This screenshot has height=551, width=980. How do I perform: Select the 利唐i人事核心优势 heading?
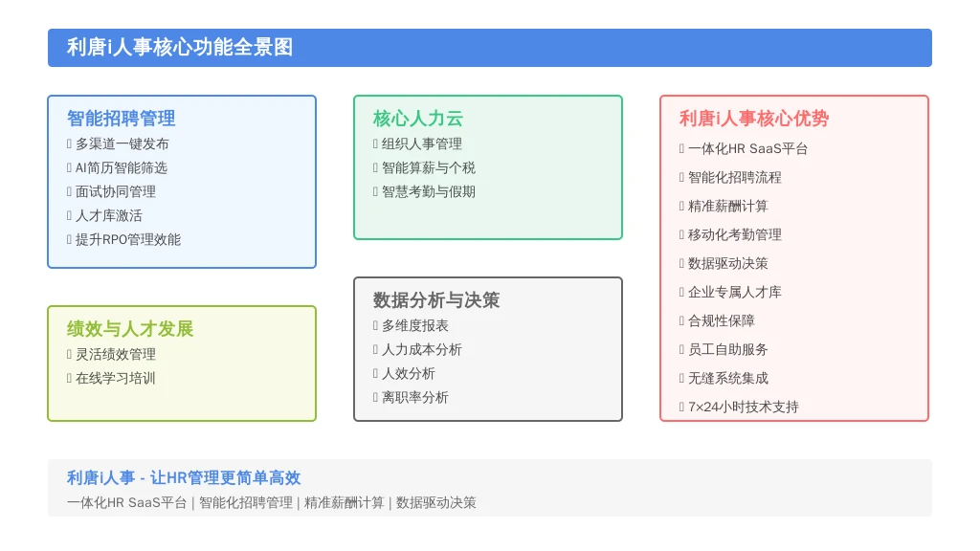(754, 119)
